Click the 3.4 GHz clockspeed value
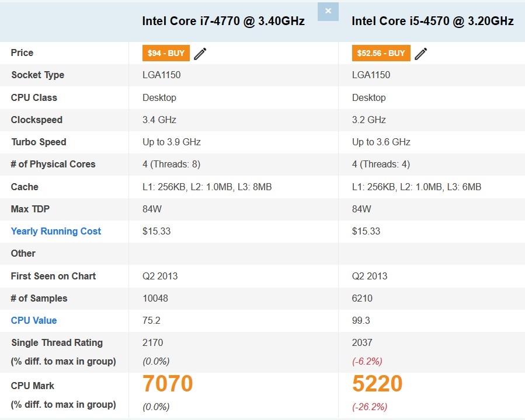The height and width of the screenshot is (420, 525). point(159,120)
